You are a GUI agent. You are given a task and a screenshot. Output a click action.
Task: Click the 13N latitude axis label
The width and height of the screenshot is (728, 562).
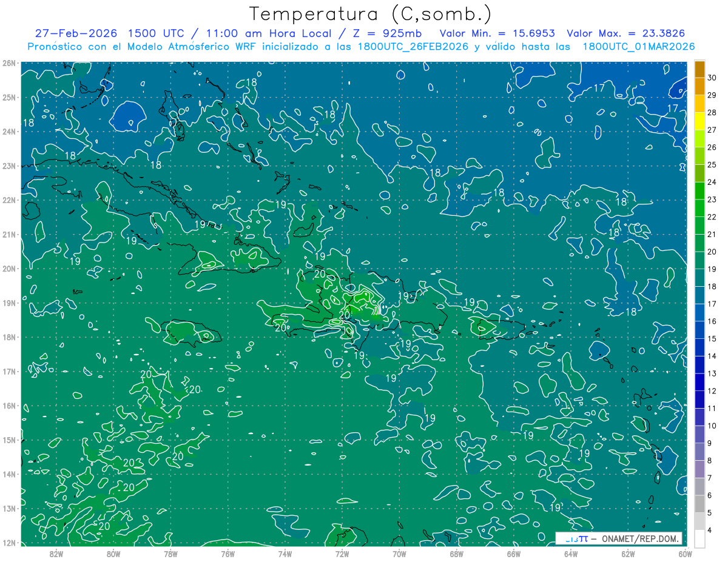click(9, 508)
